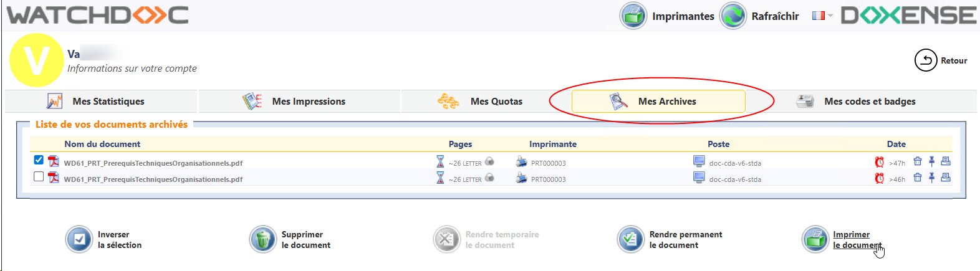Sort by the Nom du document column header
Image resolution: width=980 pixels, height=271 pixels.
tap(102, 144)
